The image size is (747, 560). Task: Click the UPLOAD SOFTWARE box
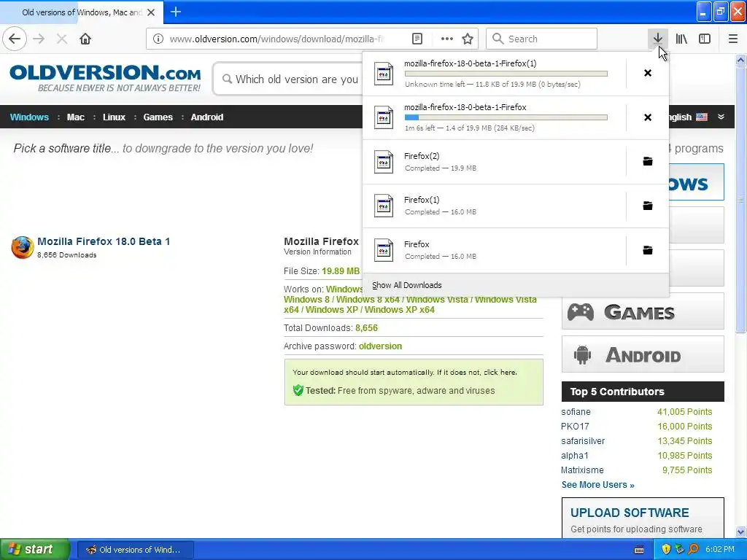[643, 518]
